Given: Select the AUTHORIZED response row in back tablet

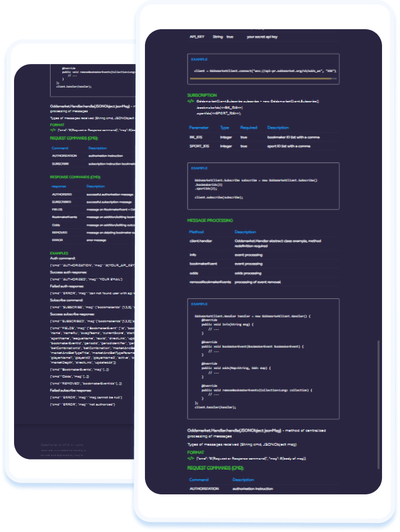Looking at the screenshot, I should point(93,194).
